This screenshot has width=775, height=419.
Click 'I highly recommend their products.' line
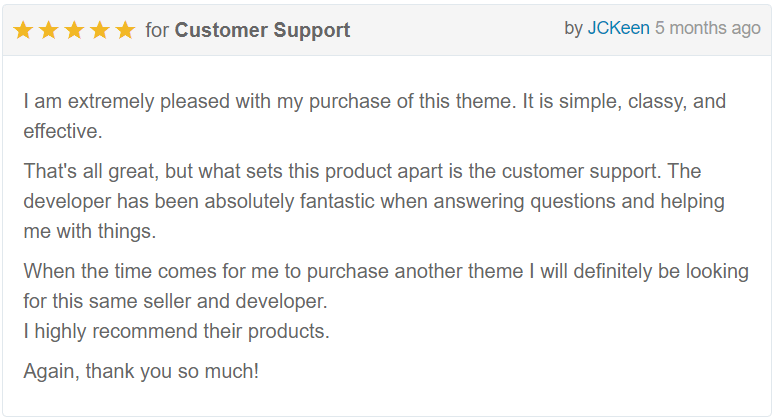coord(176,332)
